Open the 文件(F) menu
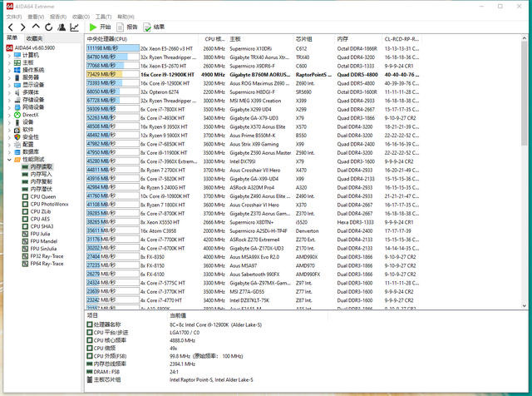 (14, 17)
